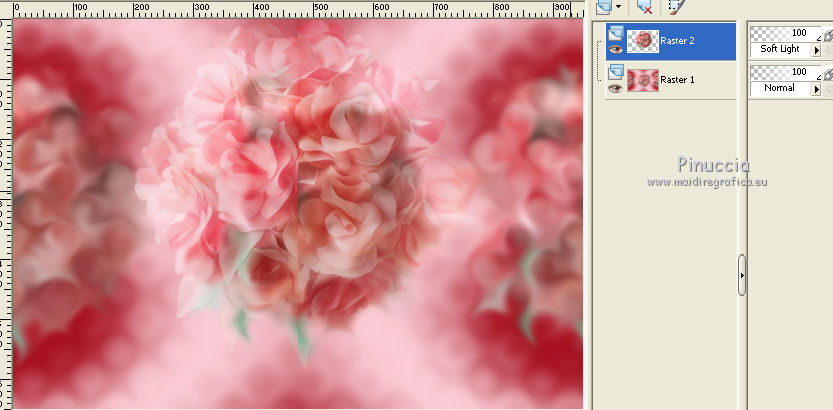Image resolution: width=833 pixels, height=410 pixels.
Task: Select the Raster 1 layer name
Action: point(677,80)
